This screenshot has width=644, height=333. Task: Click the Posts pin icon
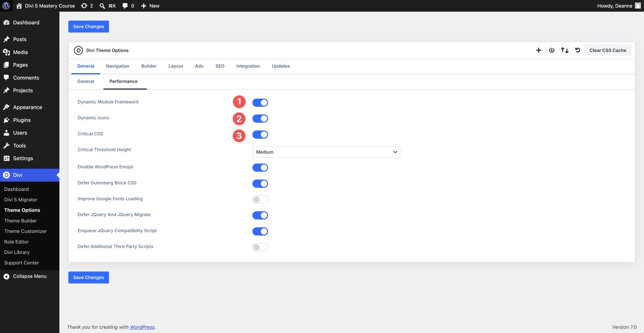(6, 39)
